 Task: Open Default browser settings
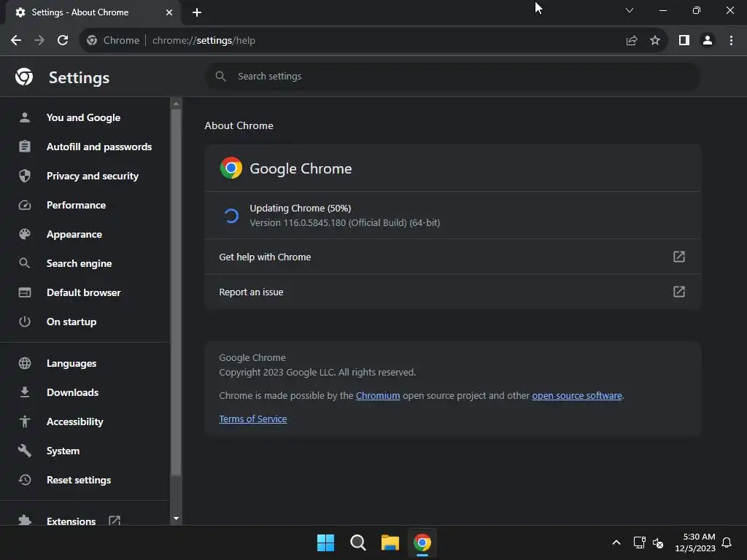coord(85,292)
